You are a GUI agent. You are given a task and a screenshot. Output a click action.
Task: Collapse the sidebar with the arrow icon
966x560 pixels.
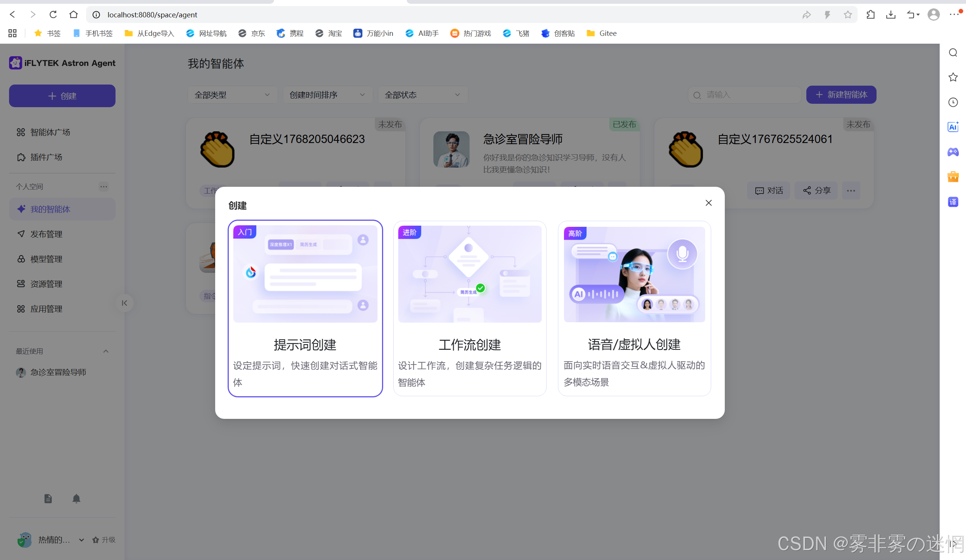point(124,303)
